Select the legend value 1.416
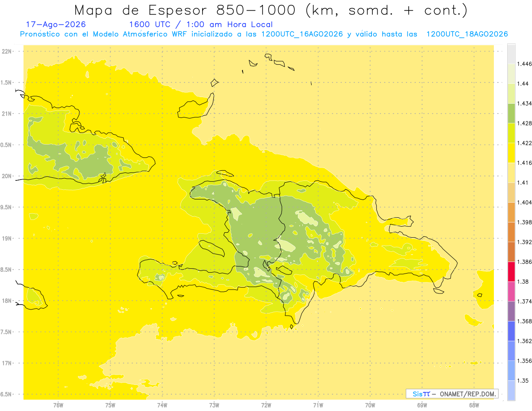 (x=524, y=163)
